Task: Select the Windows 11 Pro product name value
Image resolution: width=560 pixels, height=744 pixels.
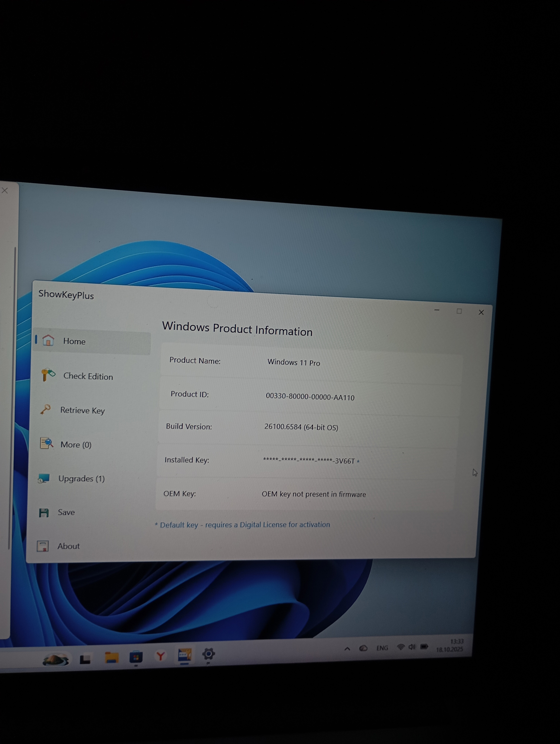Action: pyautogui.click(x=294, y=362)
